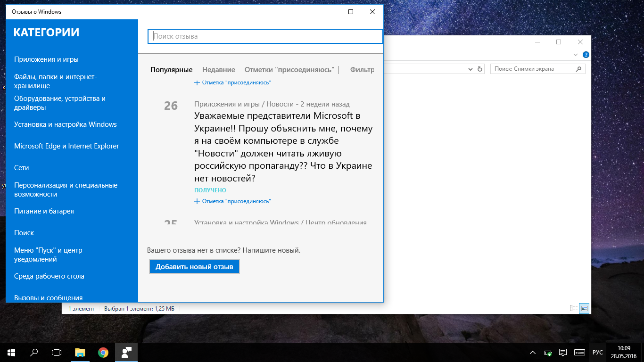Maximize the File Explorer window
This screenshot has width=644, height=362.
559,42
